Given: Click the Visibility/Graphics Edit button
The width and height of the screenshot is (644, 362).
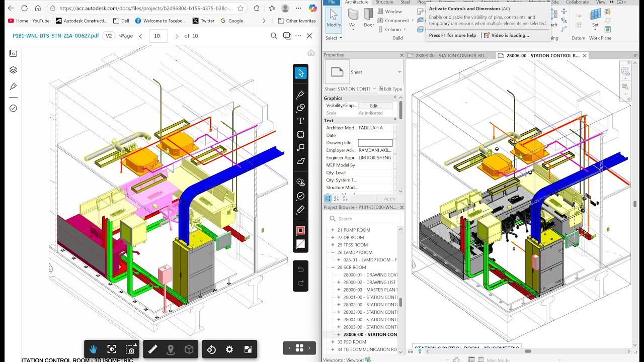Looking at the screenshot, I should pyautogui.click(x=375, y=106).
